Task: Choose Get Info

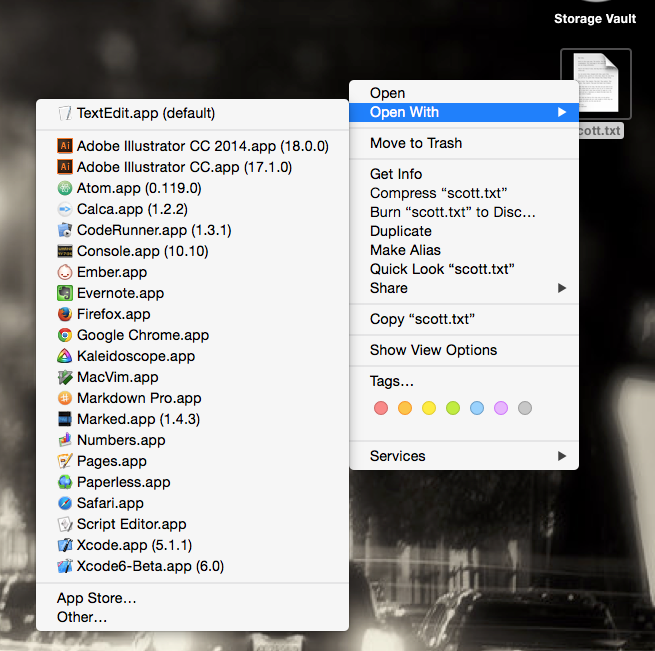Action: [x=464, y=174]
